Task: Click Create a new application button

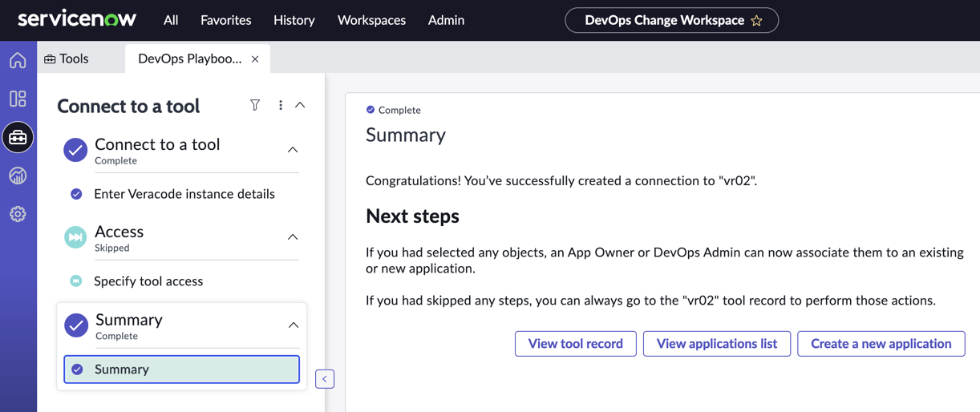Action: pyautogui.click(x=881, y=344)
